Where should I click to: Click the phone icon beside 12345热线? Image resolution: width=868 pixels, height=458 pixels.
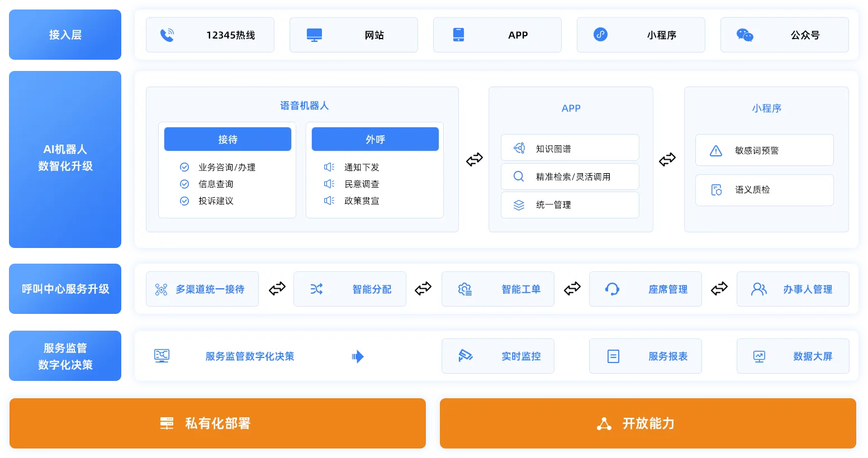[167, 35]
